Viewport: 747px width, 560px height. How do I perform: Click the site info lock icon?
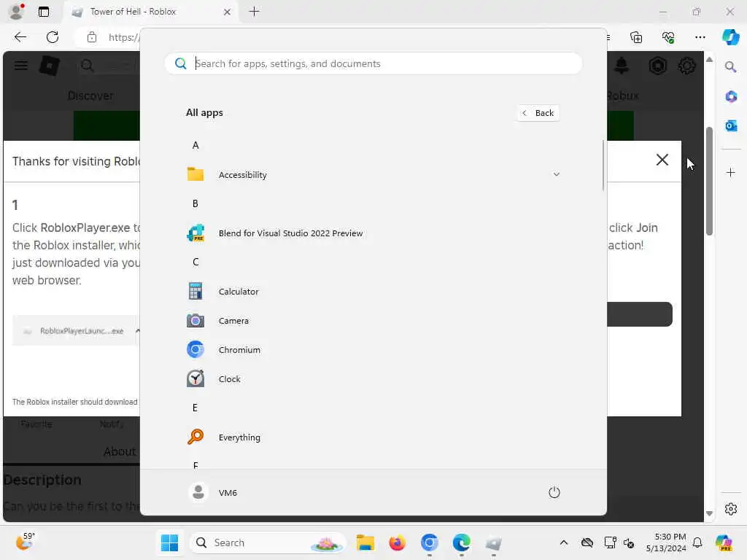(x=92, y=37)
